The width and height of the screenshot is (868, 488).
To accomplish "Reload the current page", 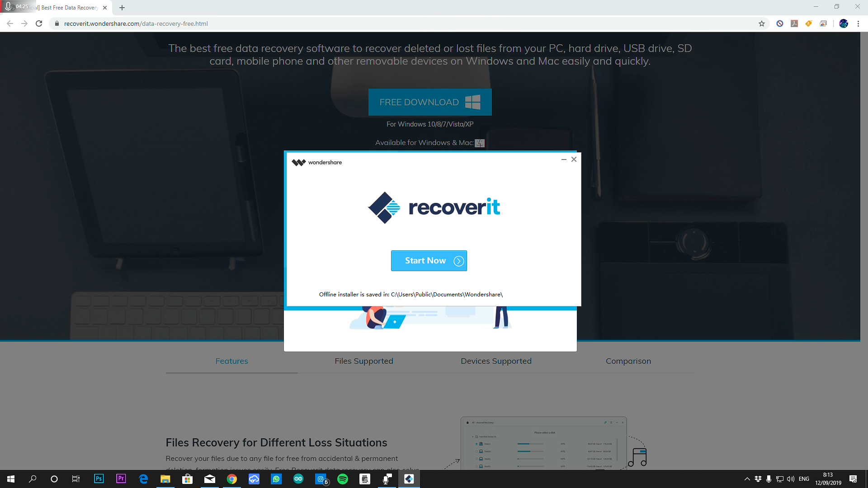I will [39, 23].
